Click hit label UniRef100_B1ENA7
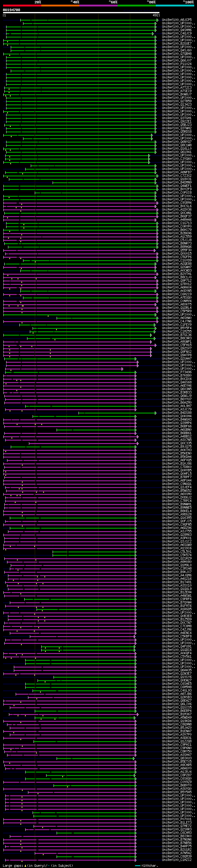 click(177, 731)
